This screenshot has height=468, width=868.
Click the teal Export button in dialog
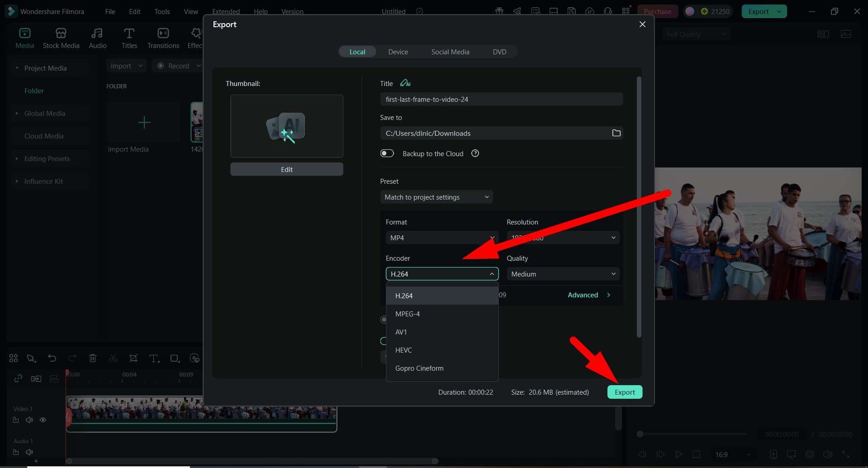(x=625, y=392)
